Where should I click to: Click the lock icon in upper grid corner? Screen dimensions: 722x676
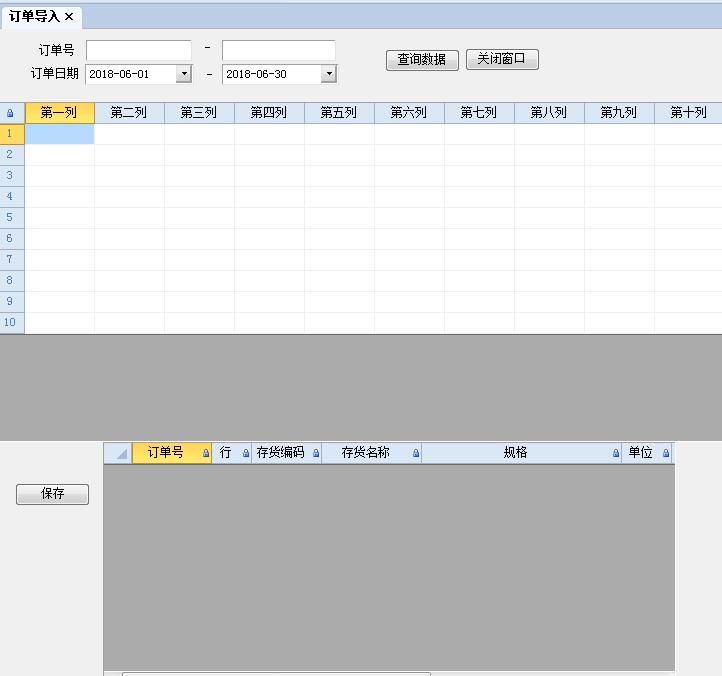[x=10, y=113]
